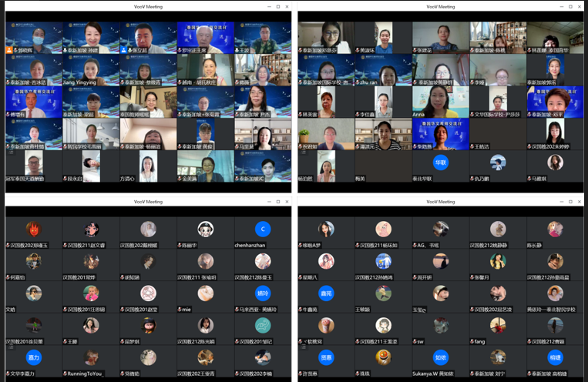Close the VooV Meeting window showing Anna

[x=580, y=7]
